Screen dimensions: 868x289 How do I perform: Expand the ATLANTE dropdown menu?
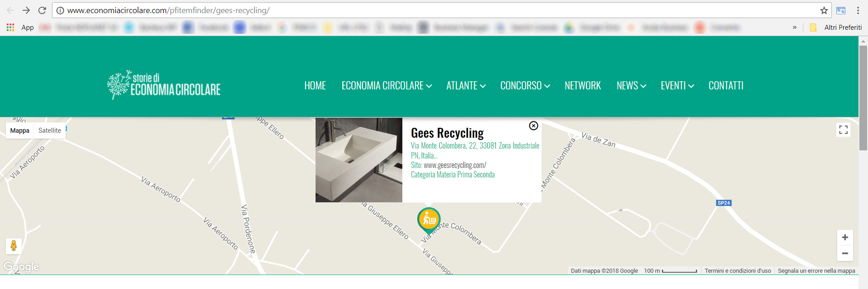[x=466, y=85]
